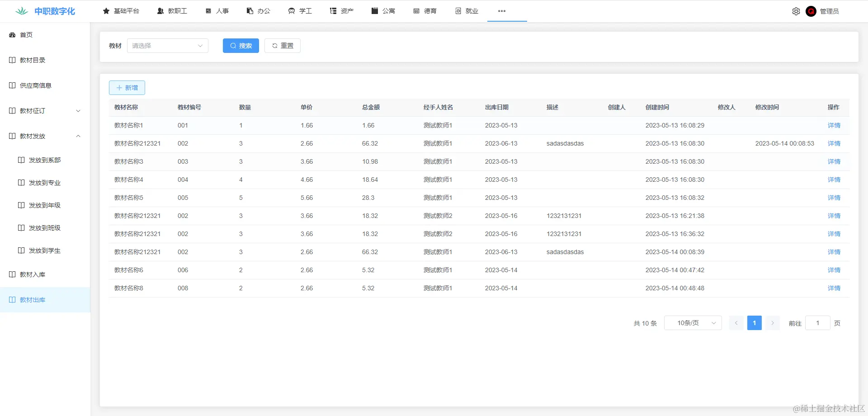
Task: Select 发放到年级 in sidebar
Action: point(45,205)
